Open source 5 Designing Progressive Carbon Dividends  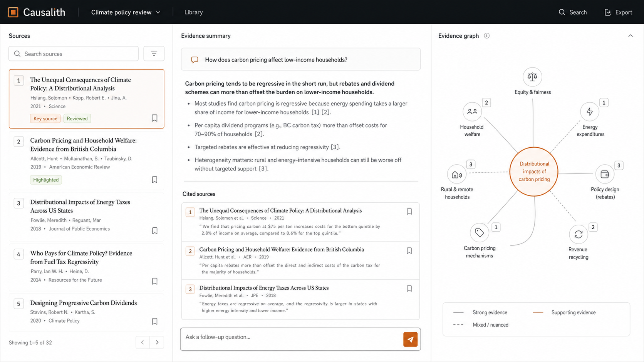pyautogui.click(x=87, y=312)
